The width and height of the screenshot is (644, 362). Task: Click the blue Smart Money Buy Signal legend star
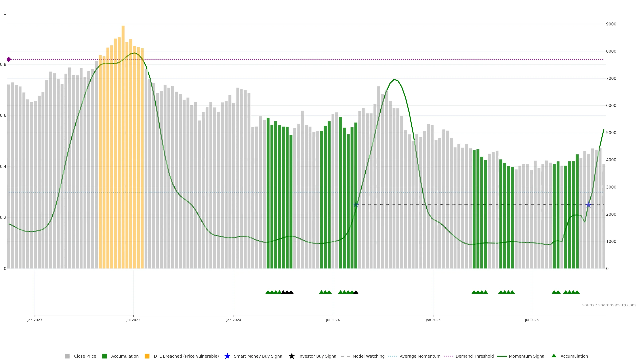pyautogui.click(x=227, y=356)
